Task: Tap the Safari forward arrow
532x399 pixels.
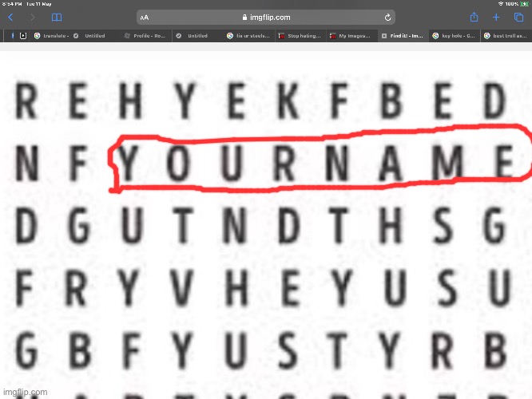Action: click(33, 17)
